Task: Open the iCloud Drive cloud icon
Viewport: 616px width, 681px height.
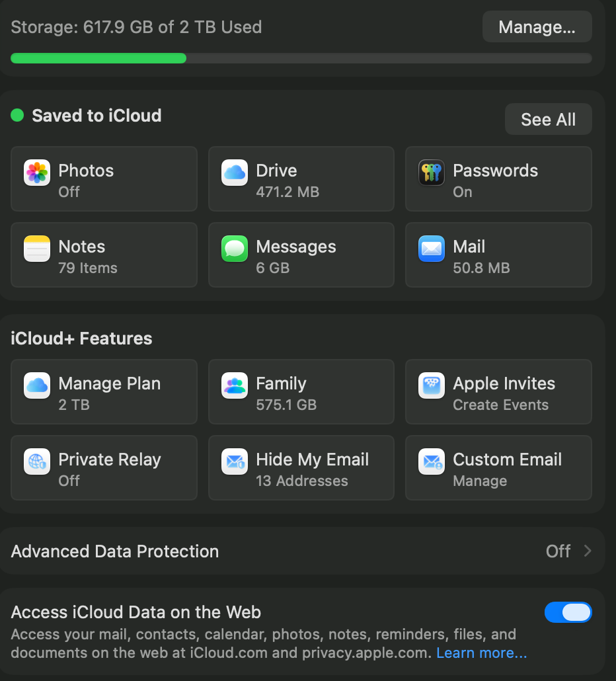Action: [x=235, y=173]
